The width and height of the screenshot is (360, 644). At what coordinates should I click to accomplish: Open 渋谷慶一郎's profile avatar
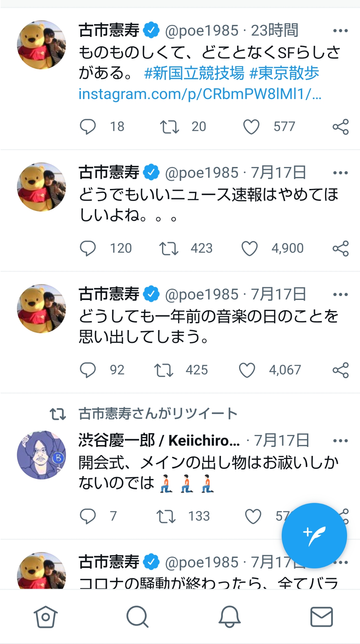point(41,455)
